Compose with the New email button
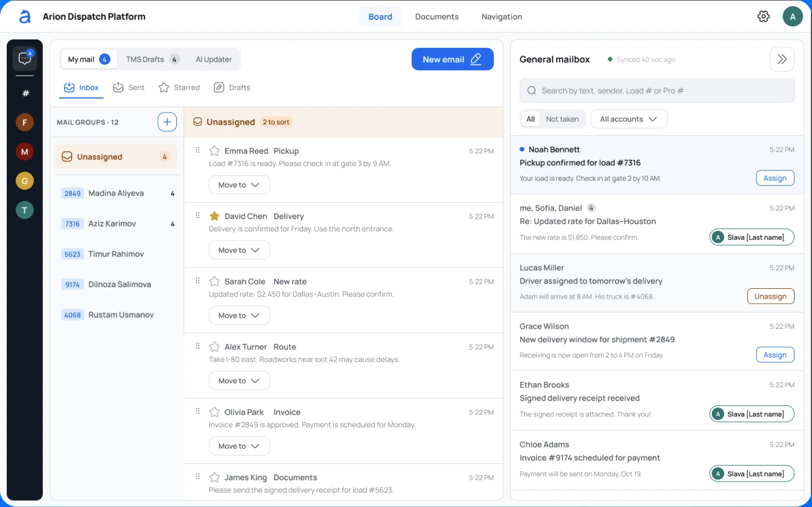The width and height of the screenshot is (812, 507). 452,60
